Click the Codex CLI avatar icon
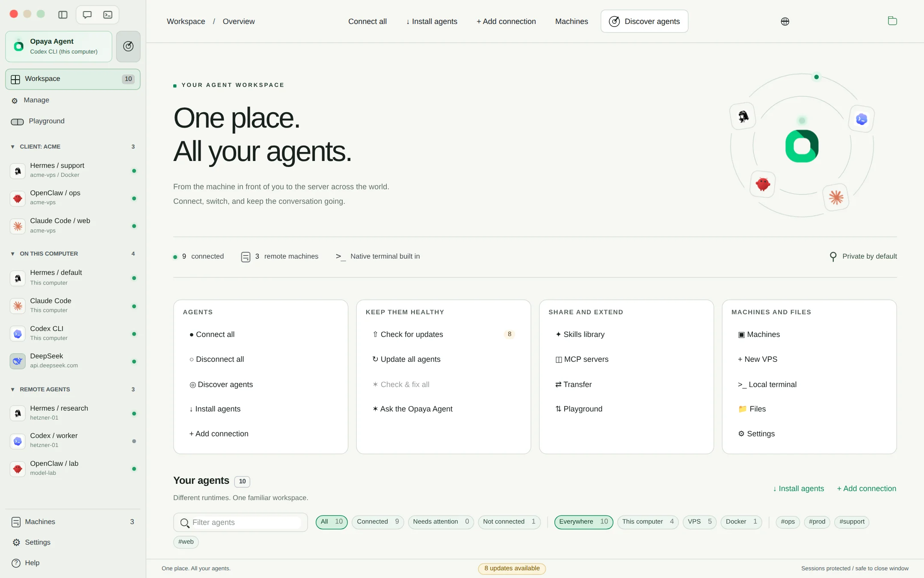 pyautogui.click(x=18, y=334)
